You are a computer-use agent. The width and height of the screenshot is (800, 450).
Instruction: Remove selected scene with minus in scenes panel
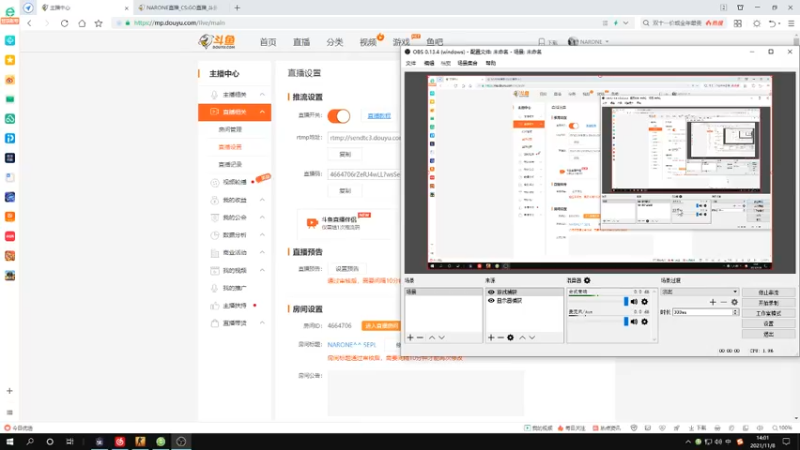pos(420,337)
